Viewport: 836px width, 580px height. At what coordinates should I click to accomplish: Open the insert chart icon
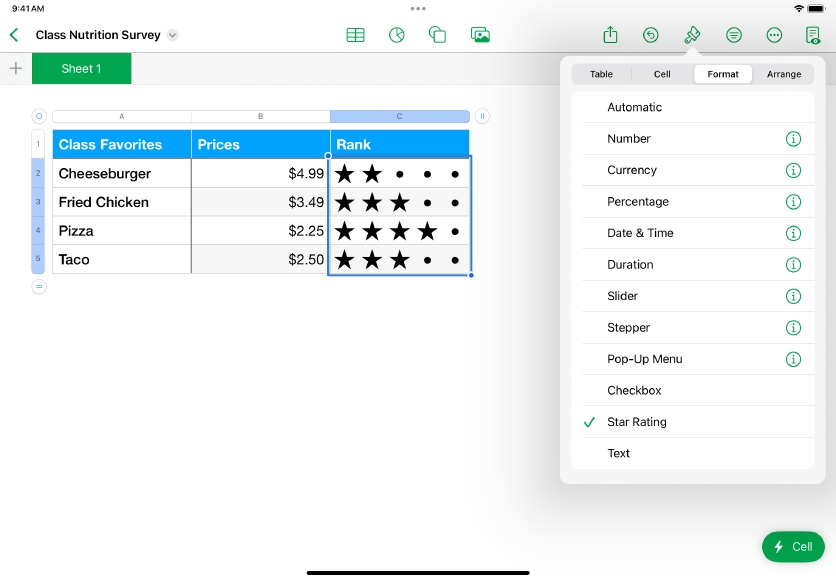click(x=397, y=35)
